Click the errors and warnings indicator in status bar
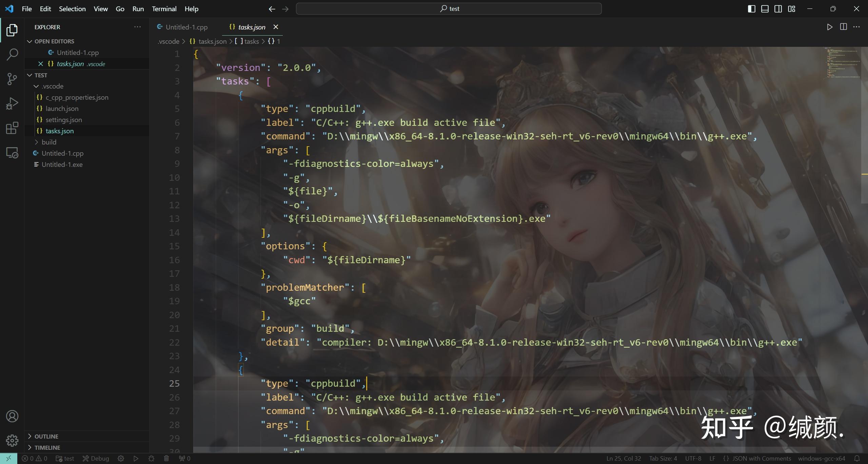Image resolution: width=868 pixels, height=464 pixels. [x=35, y=458]
